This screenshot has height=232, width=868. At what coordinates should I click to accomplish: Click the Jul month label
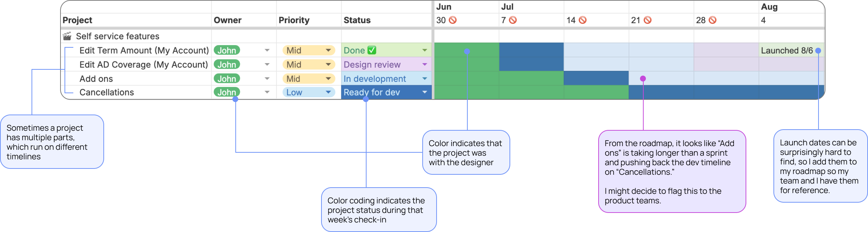pyautogui.click(x=507, y=7)
